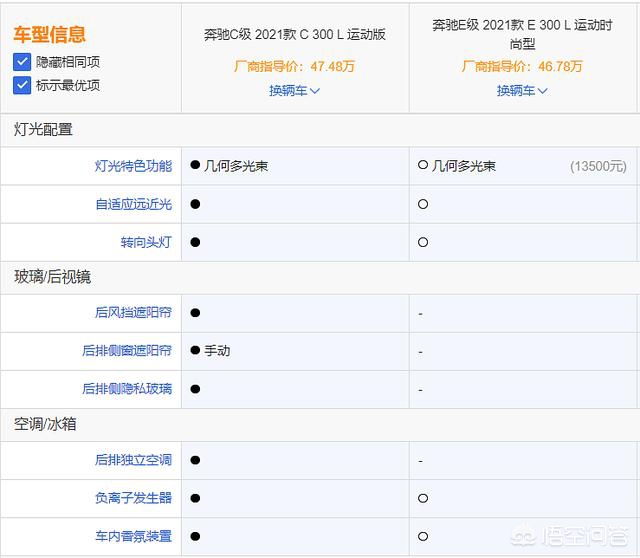
Task: Open the 灯光特色功能 parameter link
Action: tap(133, 166)
